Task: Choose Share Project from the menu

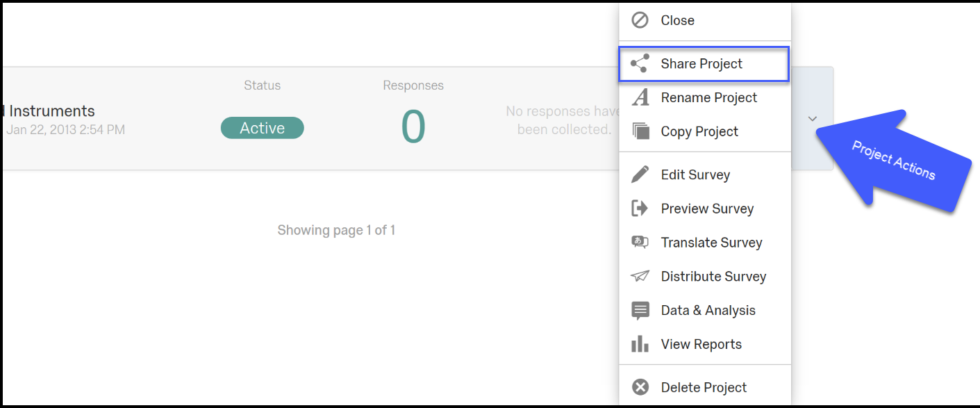Action: pos(701,64)
